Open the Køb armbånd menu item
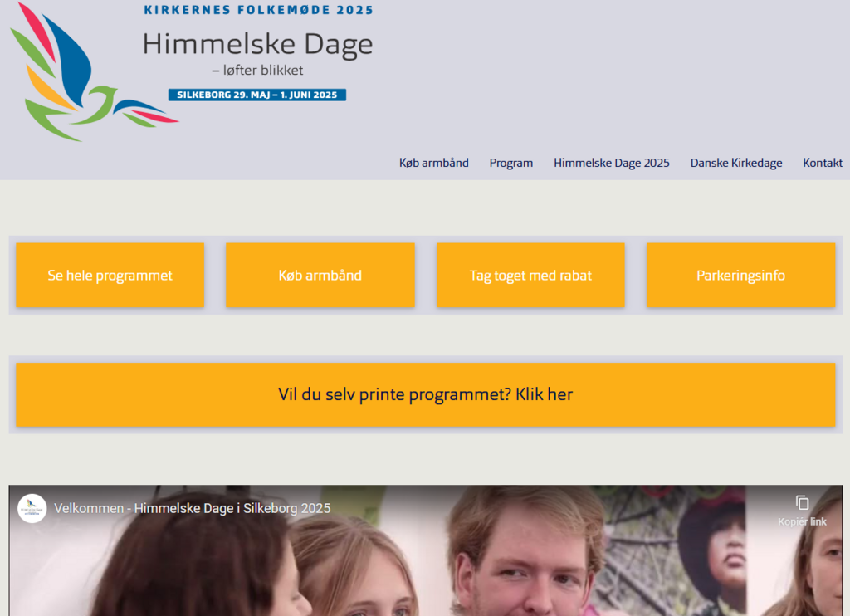The image size is (850, 616). pos(433,163)
